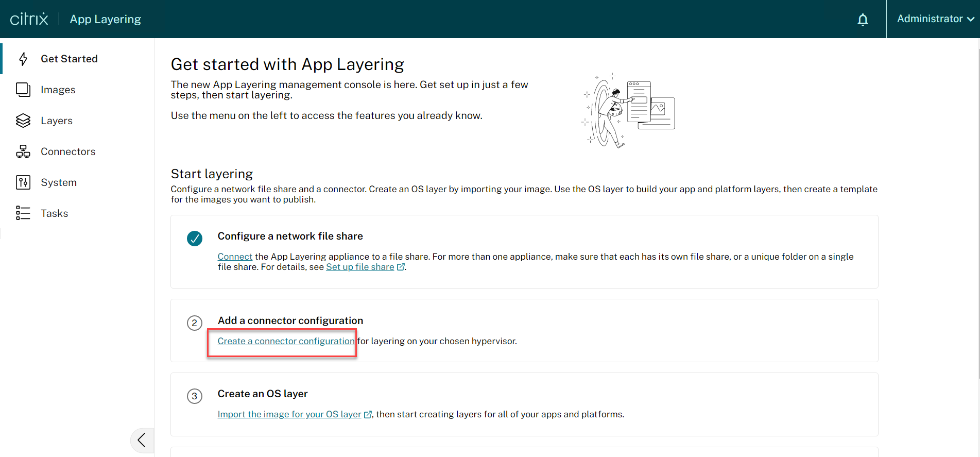Click the Connectors network icon

click(x=23, y=151)
